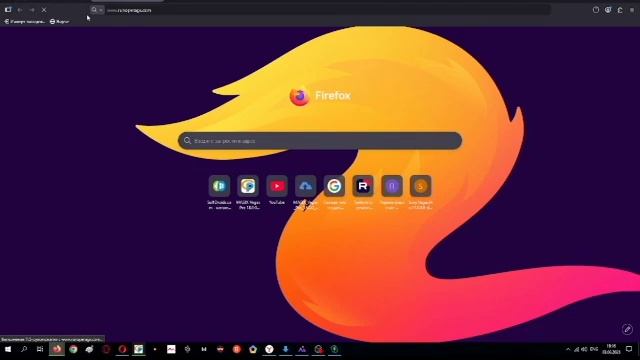Open the shortcut tile with letter R
Screen dimensions: 640x360
click(x=363, y=186)
